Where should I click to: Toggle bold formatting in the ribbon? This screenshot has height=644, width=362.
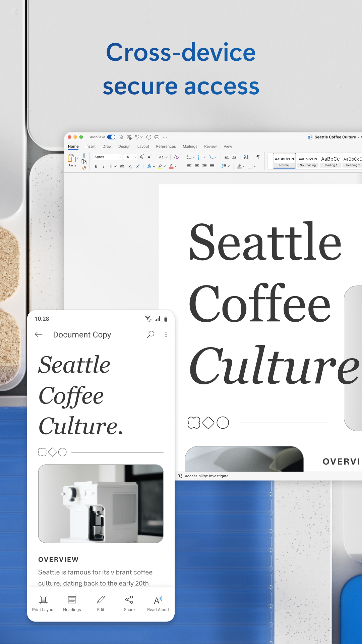(96, 166)
